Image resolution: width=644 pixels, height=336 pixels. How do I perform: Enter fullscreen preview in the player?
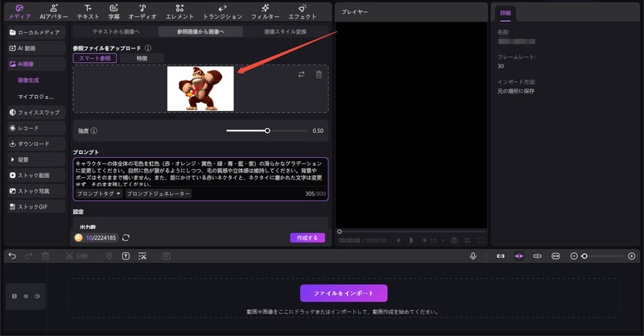(481, 240)
